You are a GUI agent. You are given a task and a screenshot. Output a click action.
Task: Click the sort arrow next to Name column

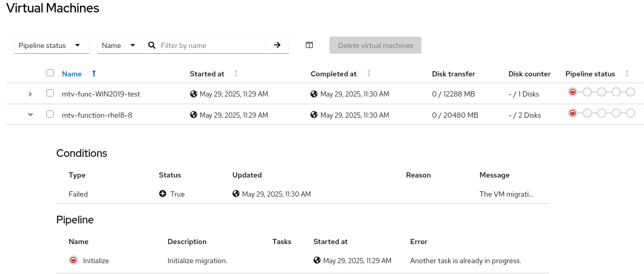pyautogui.click(x=94, y=74)
